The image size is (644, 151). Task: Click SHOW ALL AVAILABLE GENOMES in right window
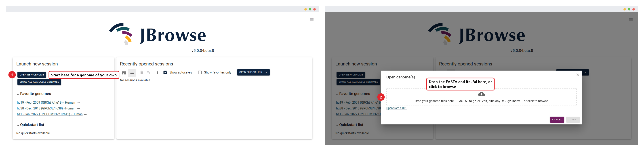(358, 82)
